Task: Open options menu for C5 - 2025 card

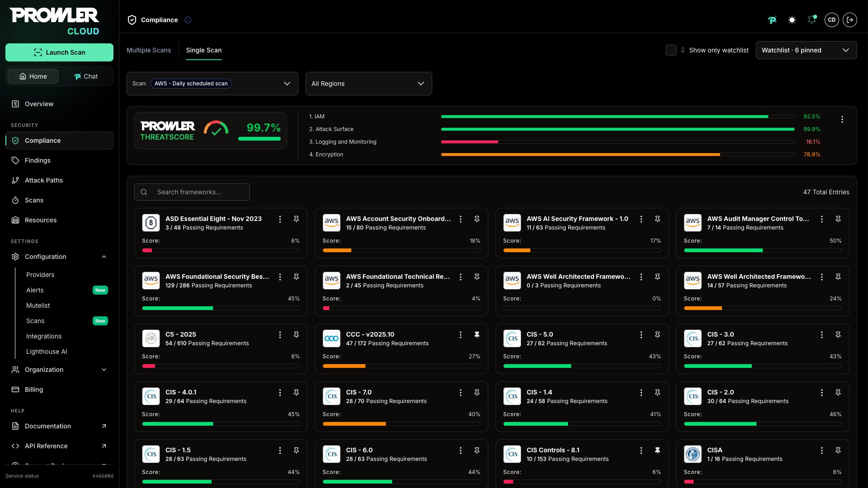Action: (x=280, y=335)
